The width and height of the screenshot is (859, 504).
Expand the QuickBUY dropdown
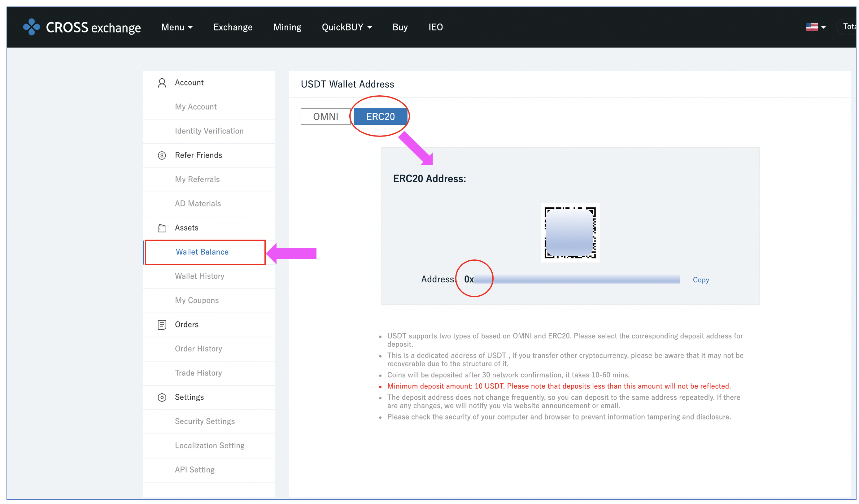(347, 27)
